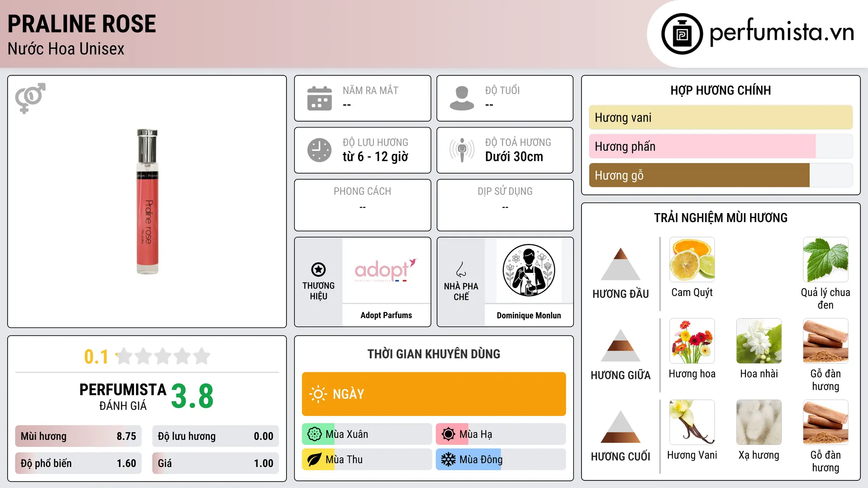Click the perfumista.vn site name text
Viewport: 868px width, 488px height.
(782, 32)
